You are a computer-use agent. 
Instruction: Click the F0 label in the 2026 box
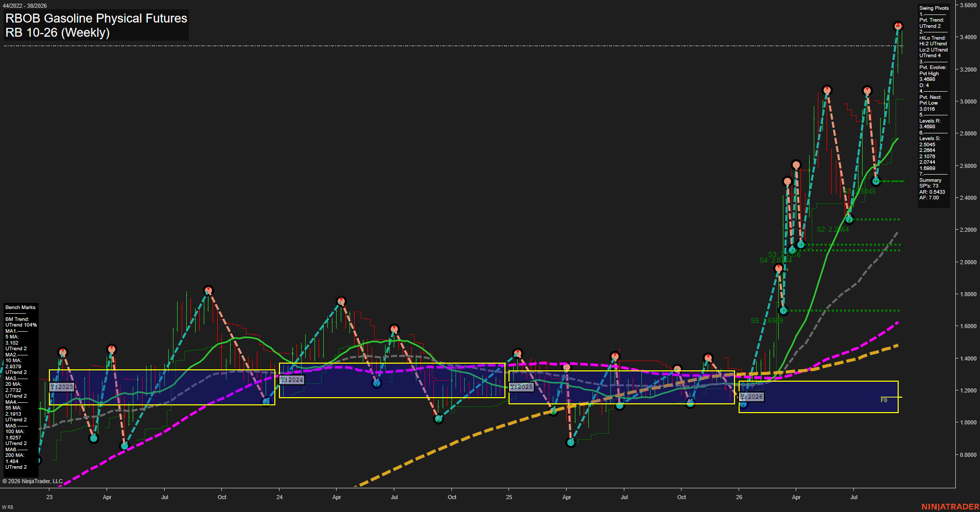click(884, 400)
